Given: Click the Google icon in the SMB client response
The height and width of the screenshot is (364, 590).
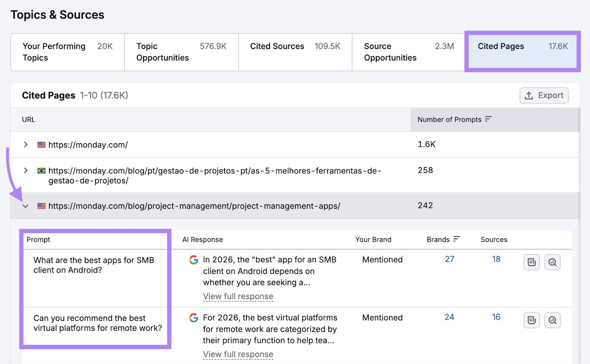Looking at the screenshot, I should click(x=194, y=260).
